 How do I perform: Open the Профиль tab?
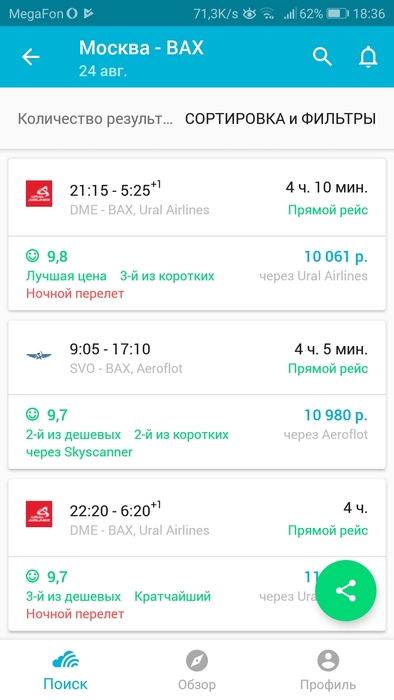pos(328,670)
